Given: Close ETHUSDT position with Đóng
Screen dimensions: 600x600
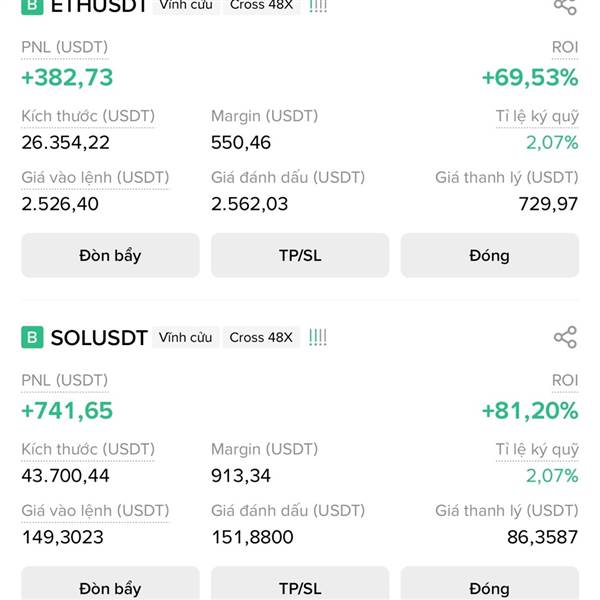Looking at the screenshot, I should point(490,255).
